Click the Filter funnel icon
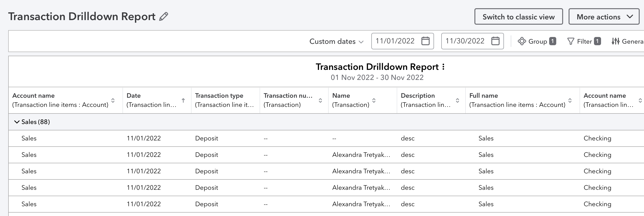This screenshot has height=216, width=644. 571,41
